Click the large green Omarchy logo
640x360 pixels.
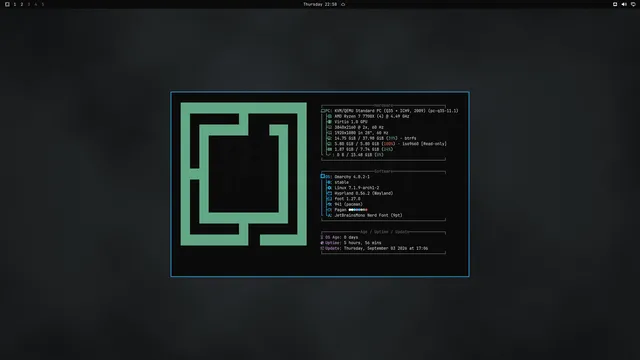[244, 174]
